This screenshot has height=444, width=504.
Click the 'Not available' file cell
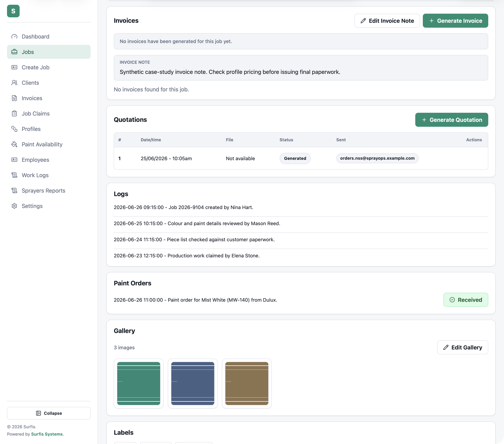(x=240, y=159)
